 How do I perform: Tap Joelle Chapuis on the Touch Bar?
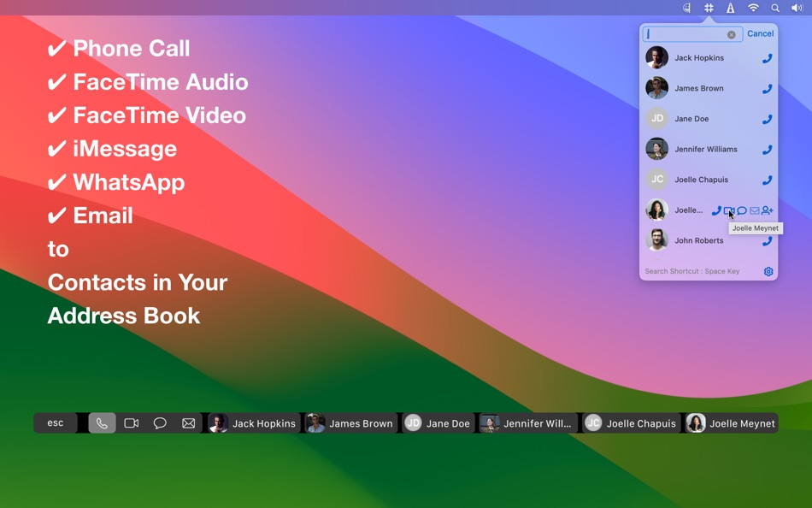[x=631, y=423]
